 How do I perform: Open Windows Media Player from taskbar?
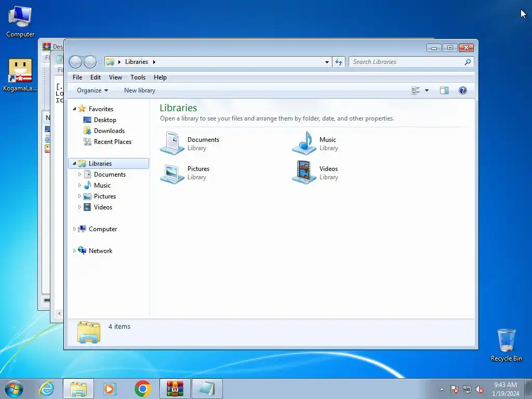110,389
